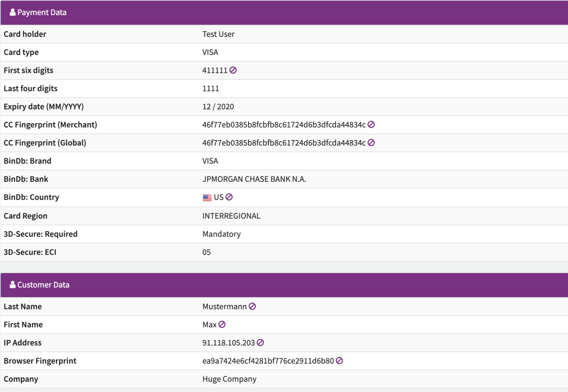The height and width of the screenshot is (392, 568).
Task: Click browser fingerprint hash ea9a7424e6cf4281bf776ce2911d6b80
Action: pyautogui.click(x=268, y=361)
